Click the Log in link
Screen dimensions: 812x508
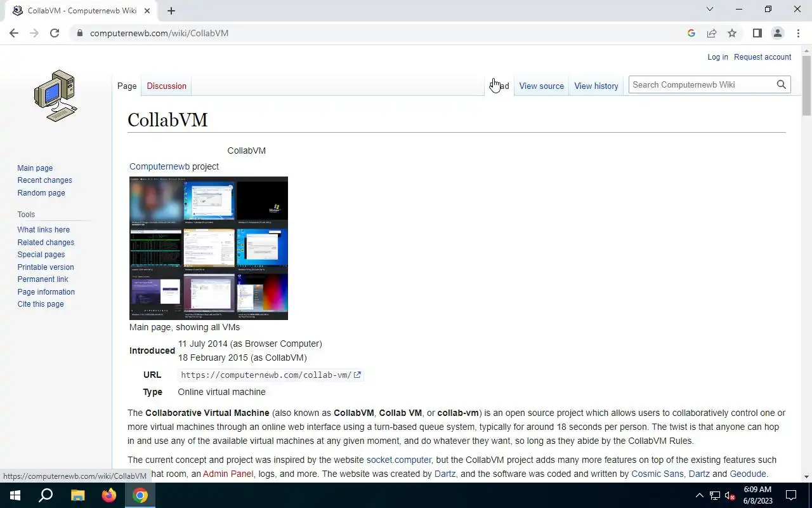point(718,57)
